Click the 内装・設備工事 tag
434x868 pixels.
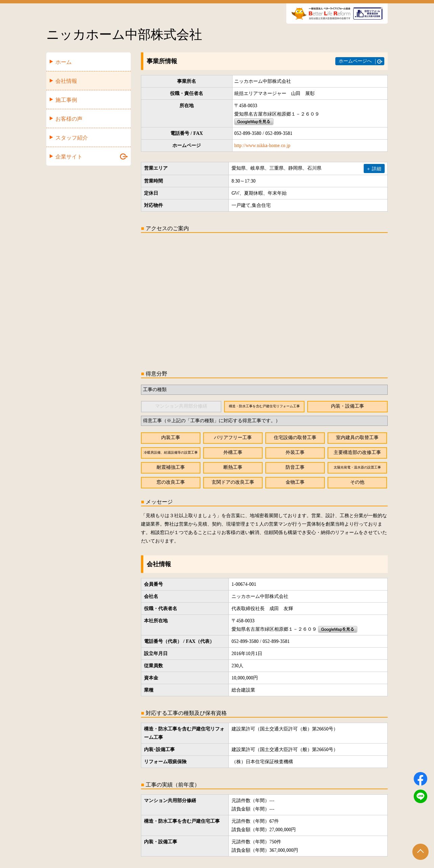coord(347,406)
